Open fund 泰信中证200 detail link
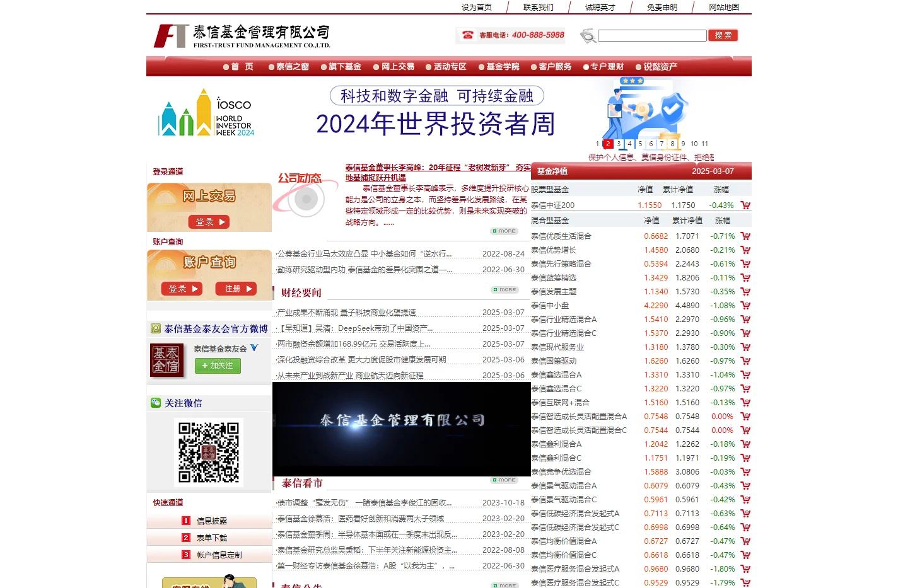The image size is (898, 588). (552, 205)
